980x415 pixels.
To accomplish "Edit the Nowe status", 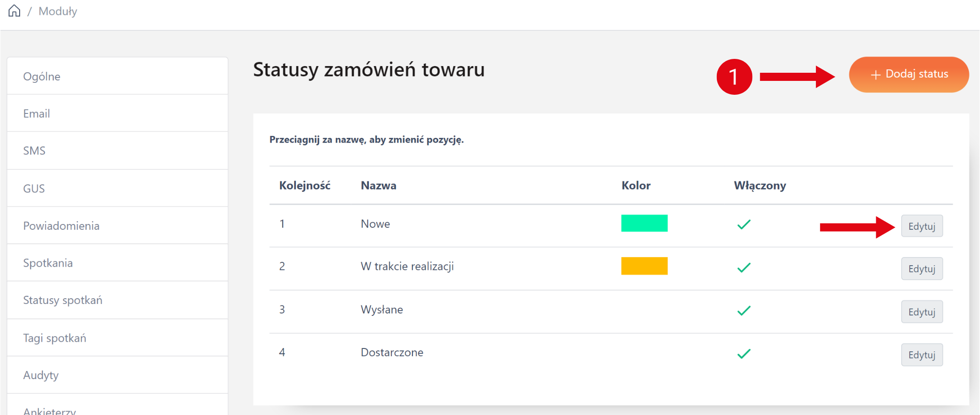I will tap(922, 226).
